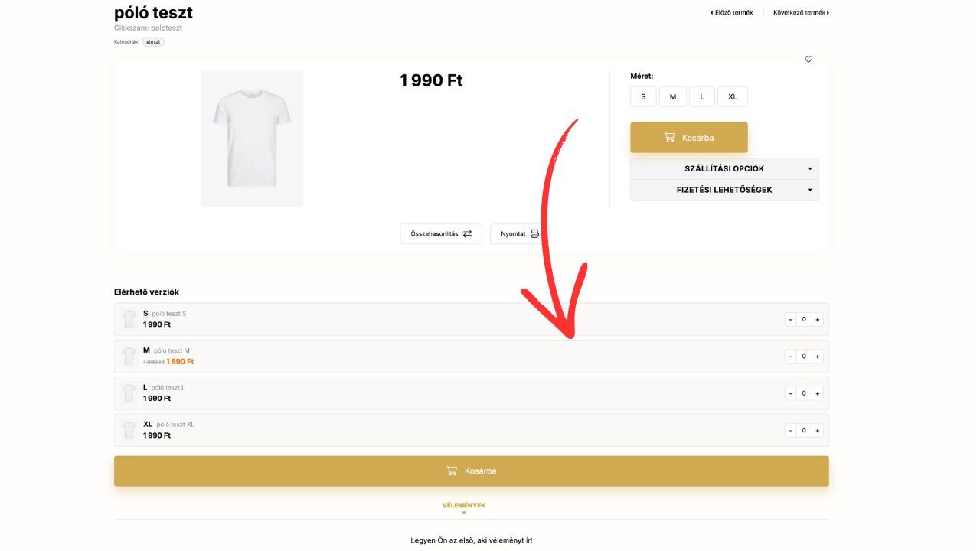Viewport: 980px width, 551px height.
Task: Click the Összehasonlítás compare button
Action: [x=441, y=233]
